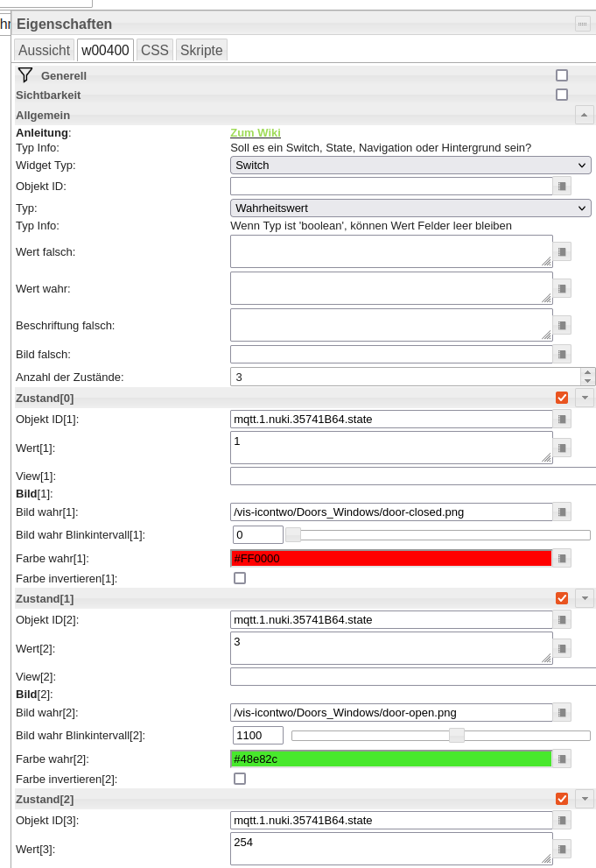This screenshot has width=596, height=868.
Task: Toggle the Sichtbarkeit group checkbox
Action: 562,95
